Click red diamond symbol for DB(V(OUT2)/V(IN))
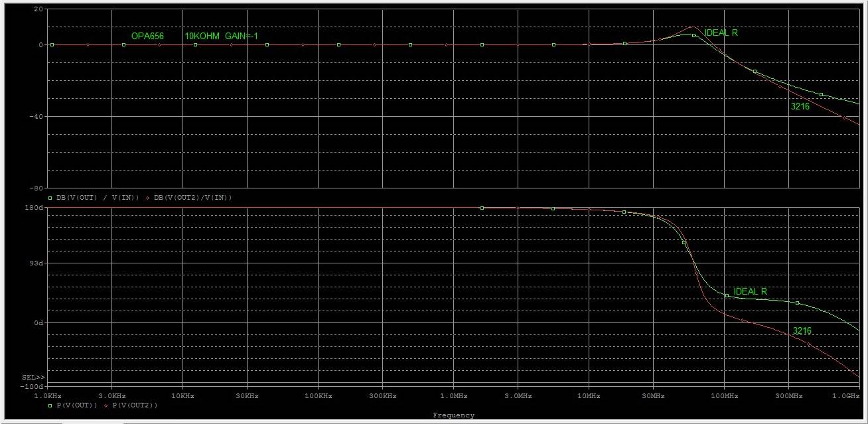868x424 pixels. pyautogui.click(x=149, y=198)
